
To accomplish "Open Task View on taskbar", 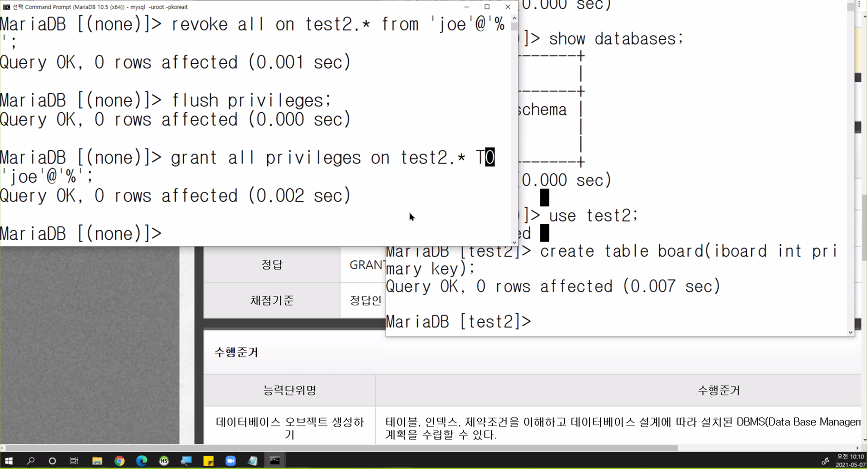I will [74, 461].
